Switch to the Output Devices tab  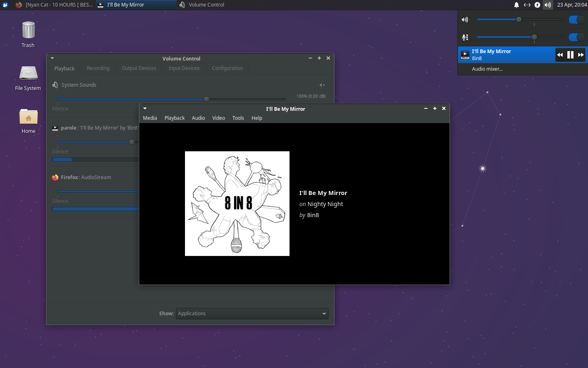139,68
